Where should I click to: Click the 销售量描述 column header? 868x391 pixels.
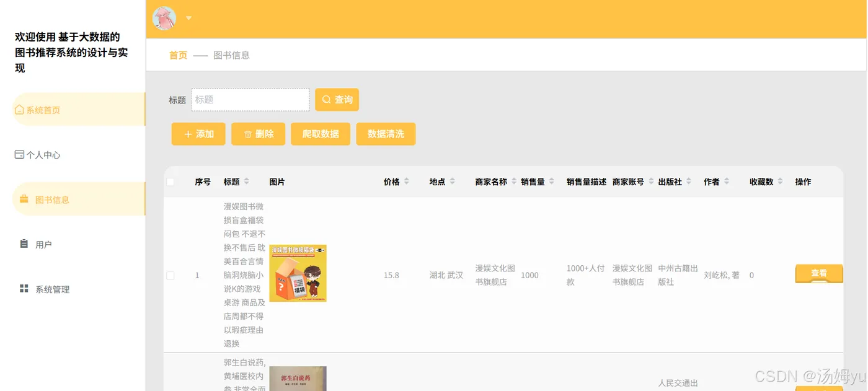tap(587, 182)
